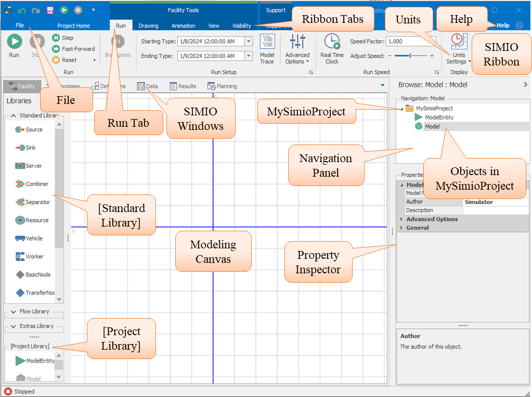Select the Resource object
The width and height of the screenshot is (532, 397).
[x=32, y=220]
